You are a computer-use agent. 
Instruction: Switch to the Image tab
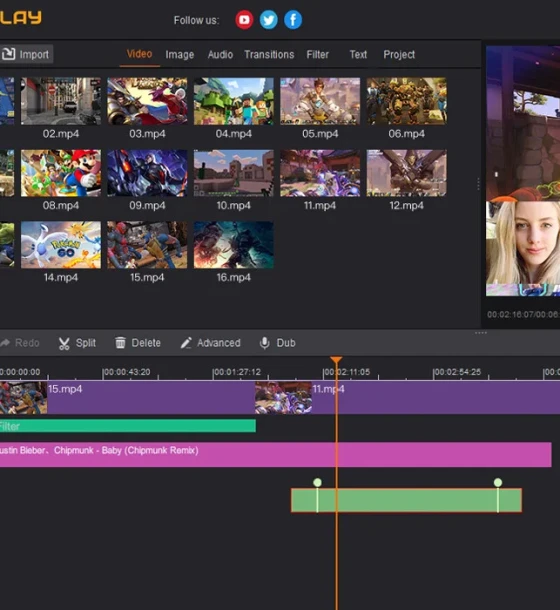click(x=179, y=54)
